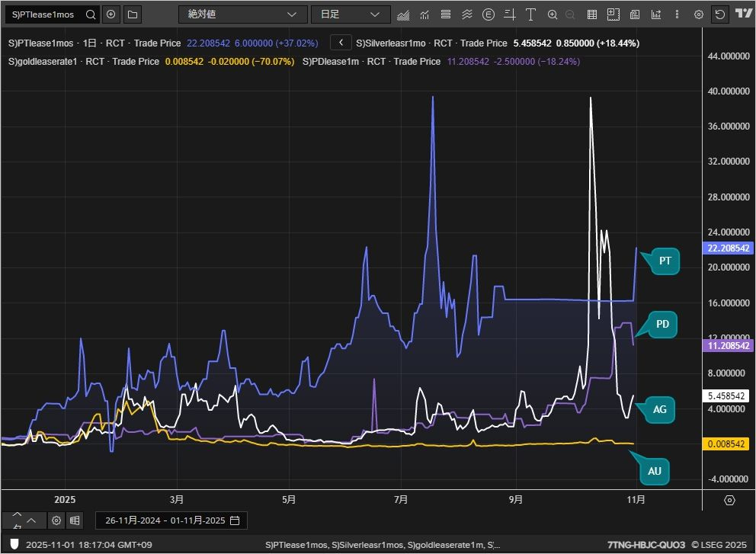Click the wavy lines analysis icon

pyautogui.click(x=466, y=14)
